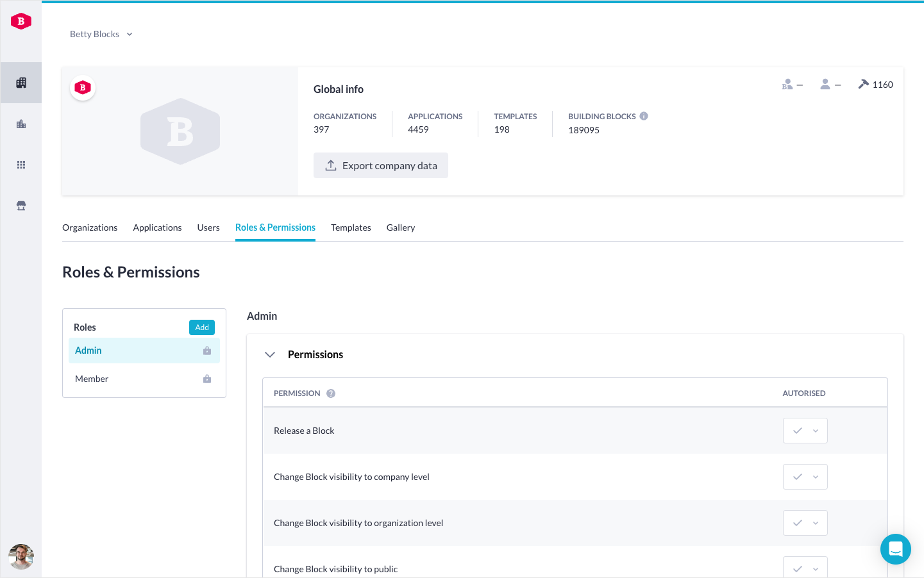Open organization level visibility authorised dropdown
924x578 pixels.
805,523
